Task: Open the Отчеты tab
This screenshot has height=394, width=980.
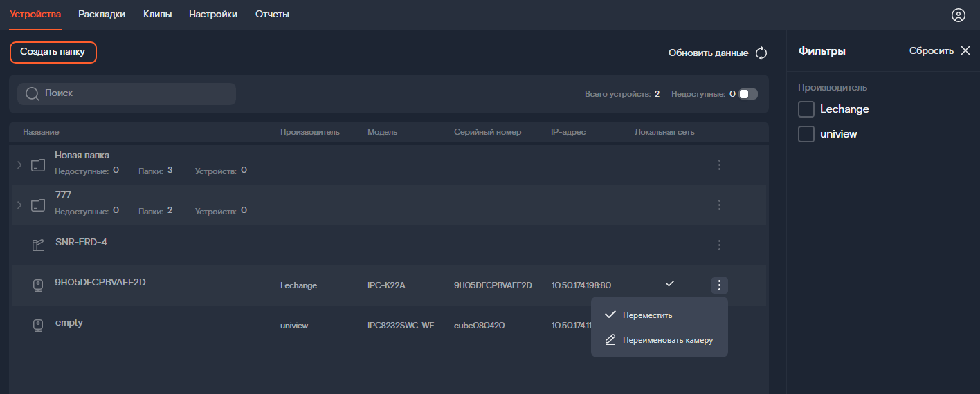Action: 272,15
